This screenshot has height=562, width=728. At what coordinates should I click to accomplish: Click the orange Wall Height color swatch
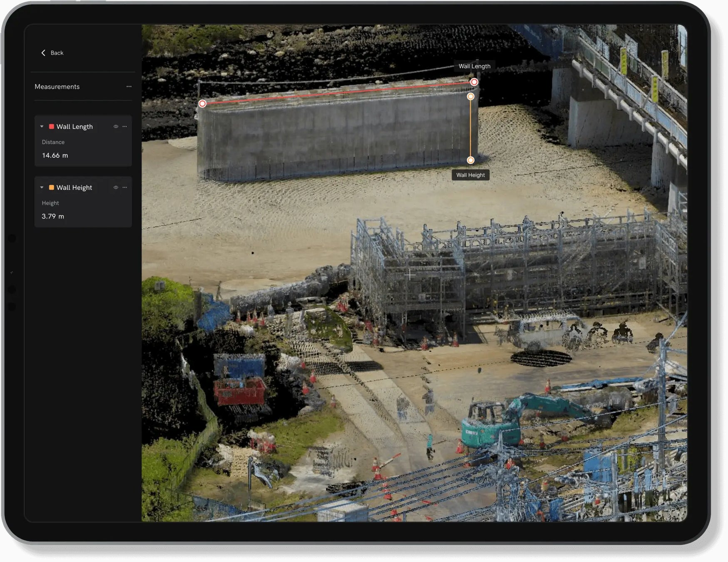coord(52,187)
